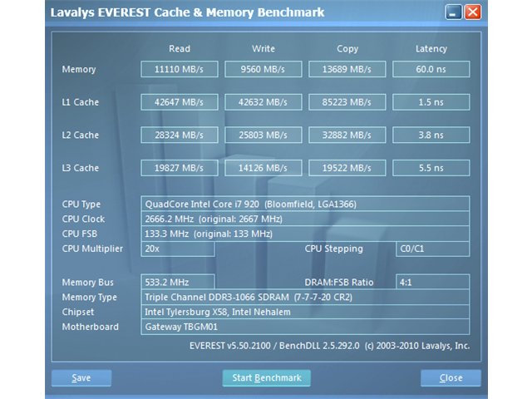Click Chipset field Intel Tylersburg X58
Viewport: 532px width, 399px height.
[305, 312]
